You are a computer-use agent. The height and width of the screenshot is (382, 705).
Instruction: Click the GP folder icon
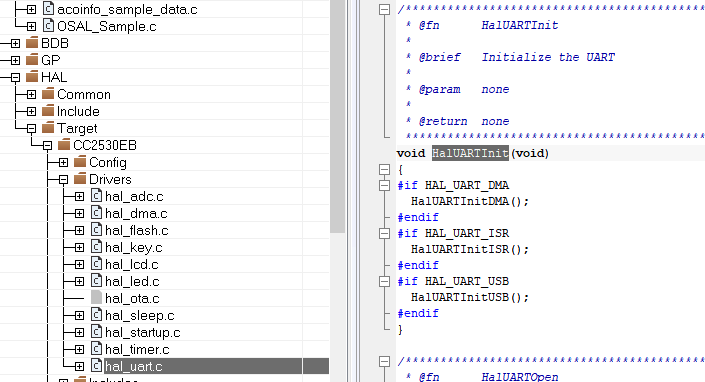click(32, 60)
